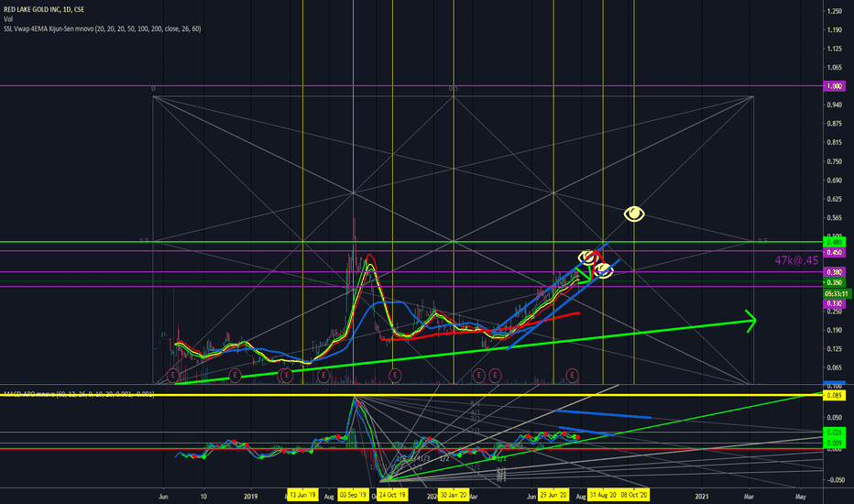Click the 0.940 value on price scale

coord(834,104)
